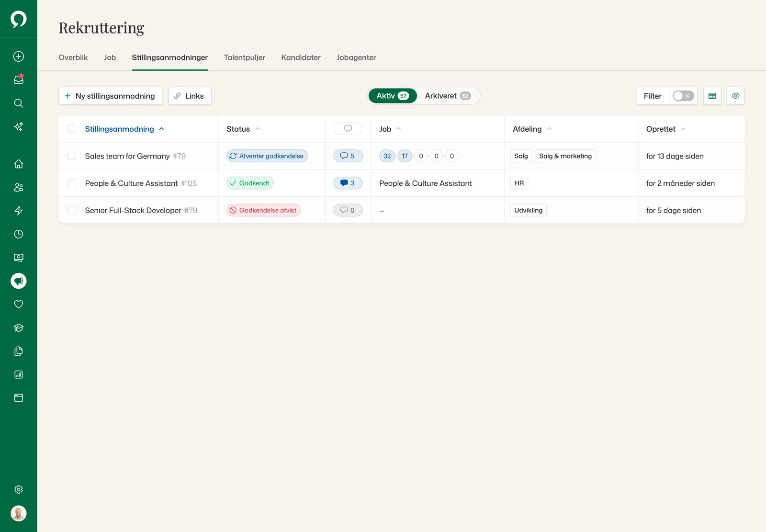Sort by the Stillingsanmodning column header
The width and height of the screenshot is (766, 532).
[x=124, y=129]
